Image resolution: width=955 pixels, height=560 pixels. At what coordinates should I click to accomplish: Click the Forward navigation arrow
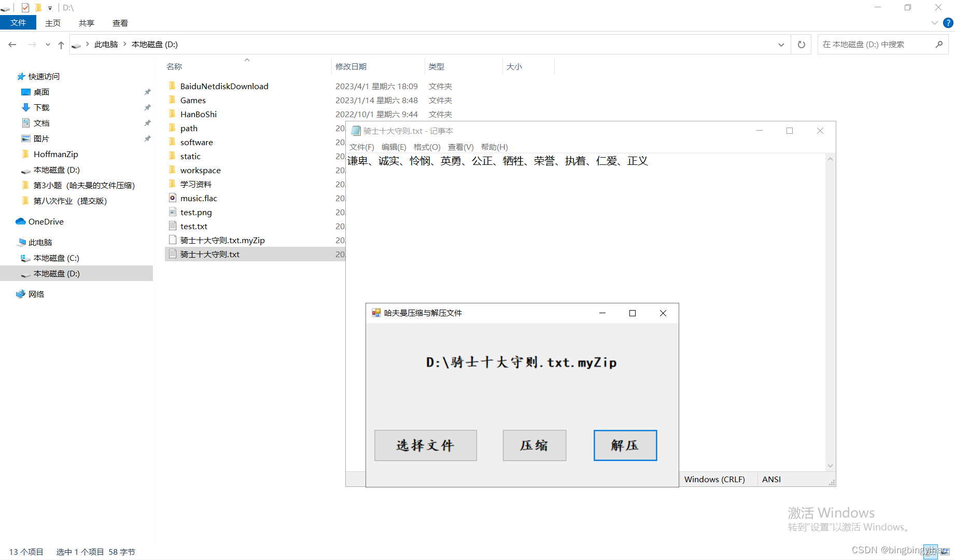tap(32, 45)
